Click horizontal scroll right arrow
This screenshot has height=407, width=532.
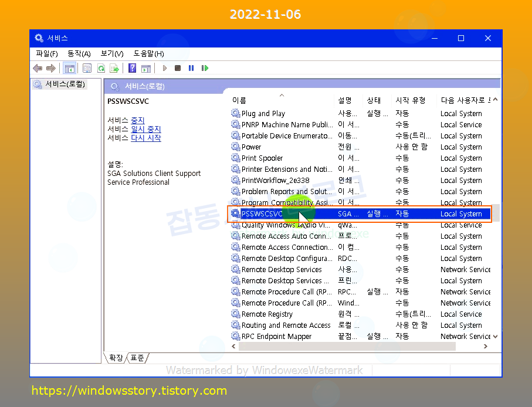486,346
